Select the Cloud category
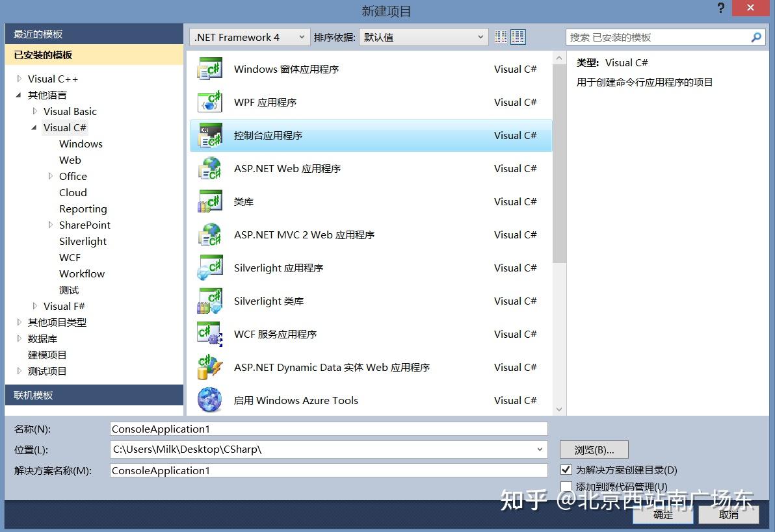775x532 pixels. tap(73, 193)
